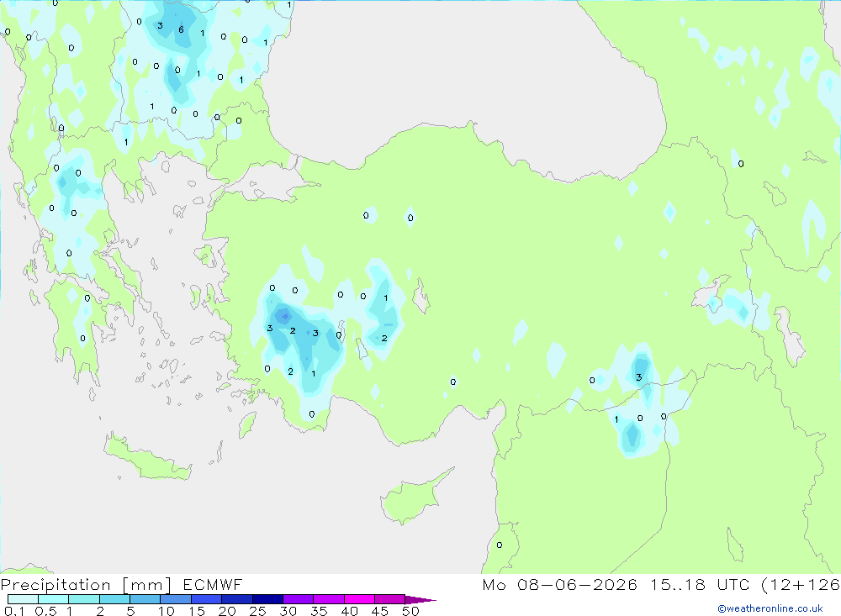Click the "0.1" colour scale label
The height and width of the screenshot is (616, 841).
click(14, 611)
